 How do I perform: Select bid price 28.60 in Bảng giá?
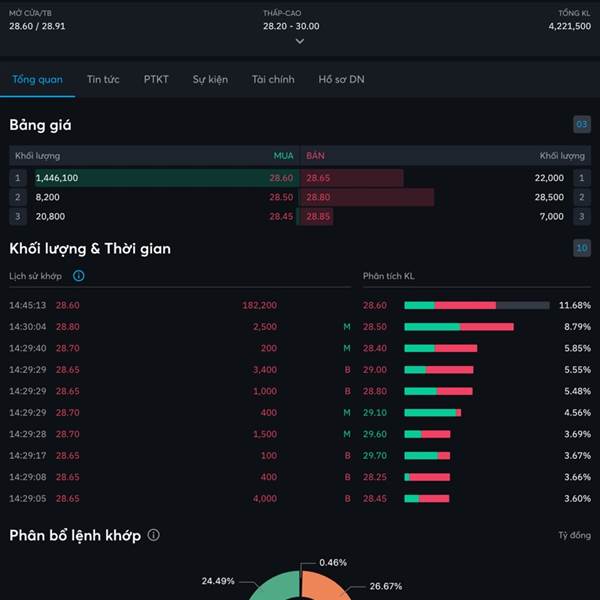point(281,178)
